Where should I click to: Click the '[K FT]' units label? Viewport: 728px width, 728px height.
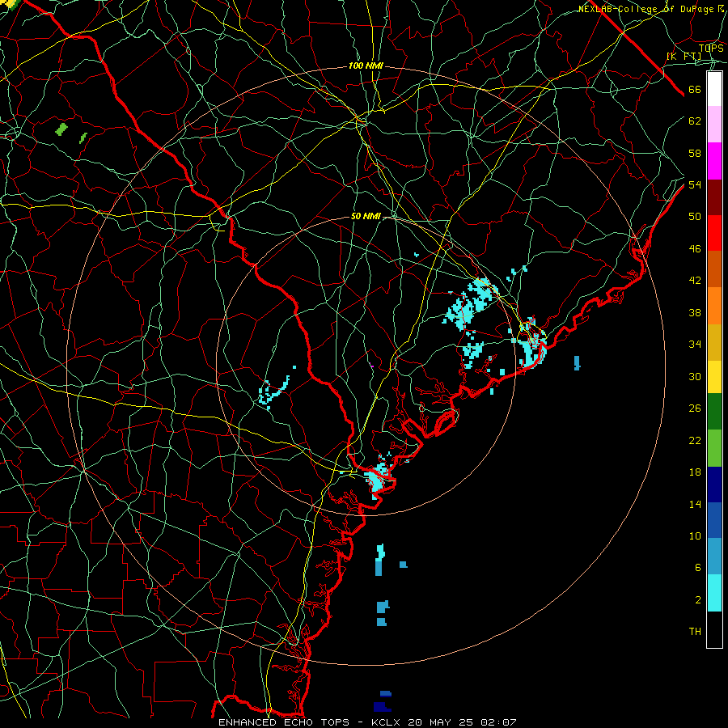684,57
